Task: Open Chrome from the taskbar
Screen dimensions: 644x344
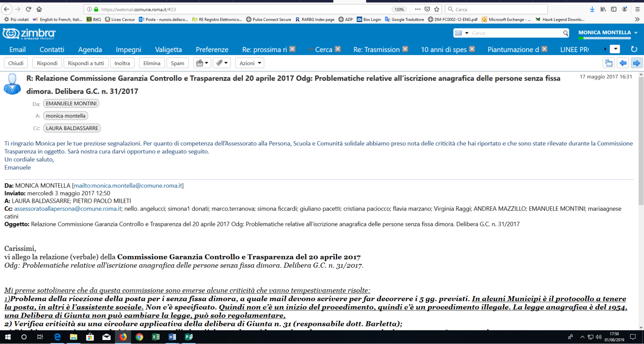Action: click(139, 337)
